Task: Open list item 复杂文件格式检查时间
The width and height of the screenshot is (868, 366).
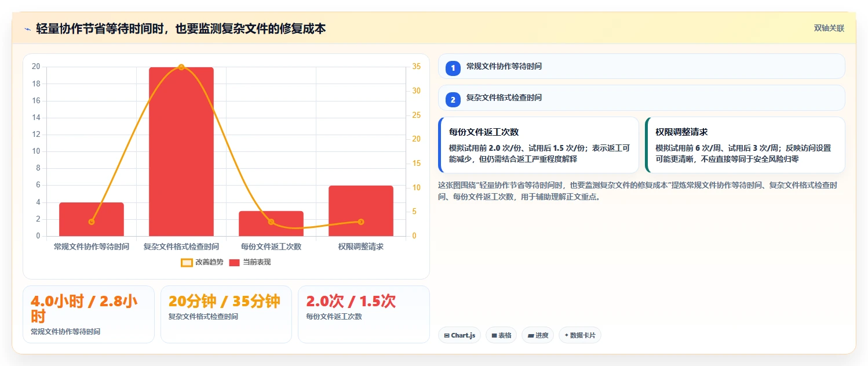Action: click(x=641, y=97)
